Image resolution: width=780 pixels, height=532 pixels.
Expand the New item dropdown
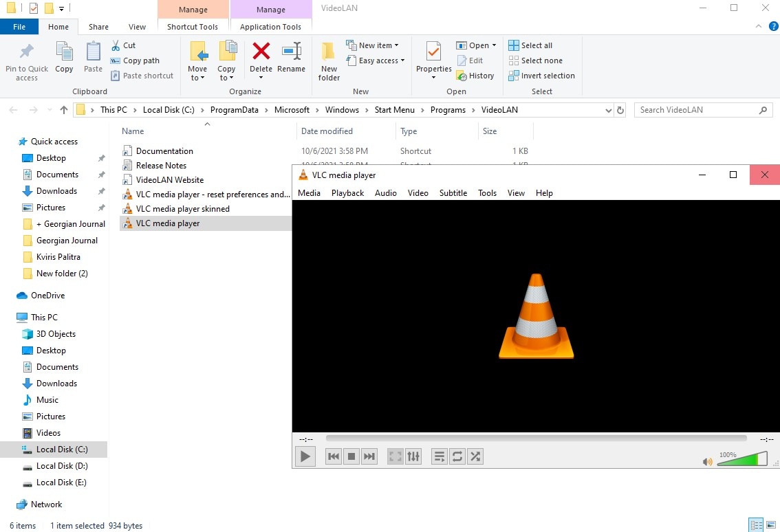[373, 45]
